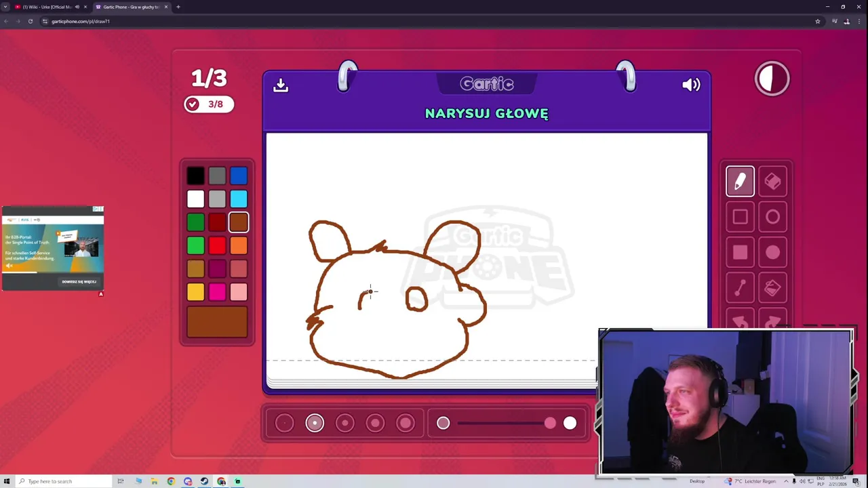Pick the bright red color swatch

click(x=217, y=245)
